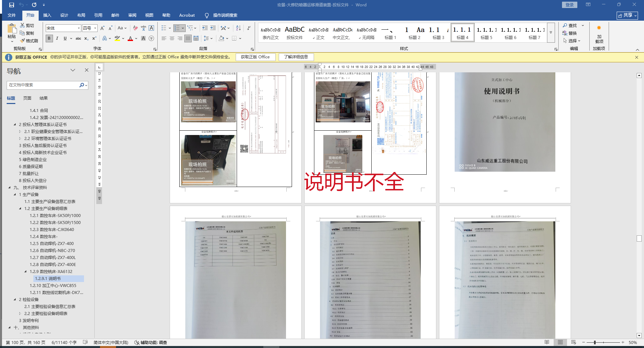
Task: Click the zoom slider in the status bar
Action: click(603, 342)
